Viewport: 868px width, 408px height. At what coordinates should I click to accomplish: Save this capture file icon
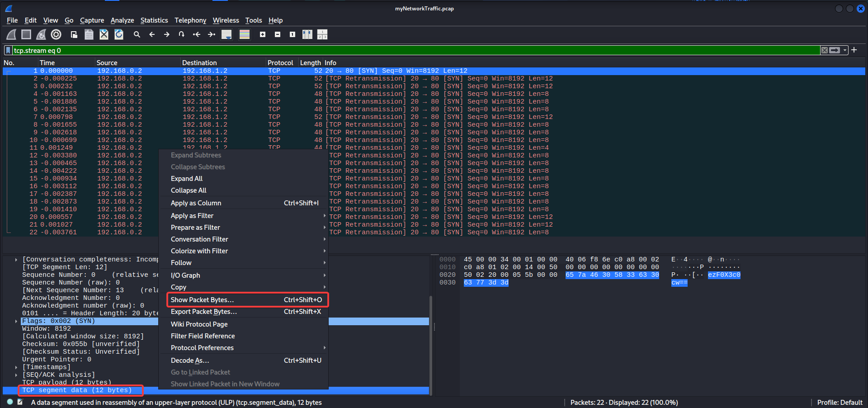89,34
